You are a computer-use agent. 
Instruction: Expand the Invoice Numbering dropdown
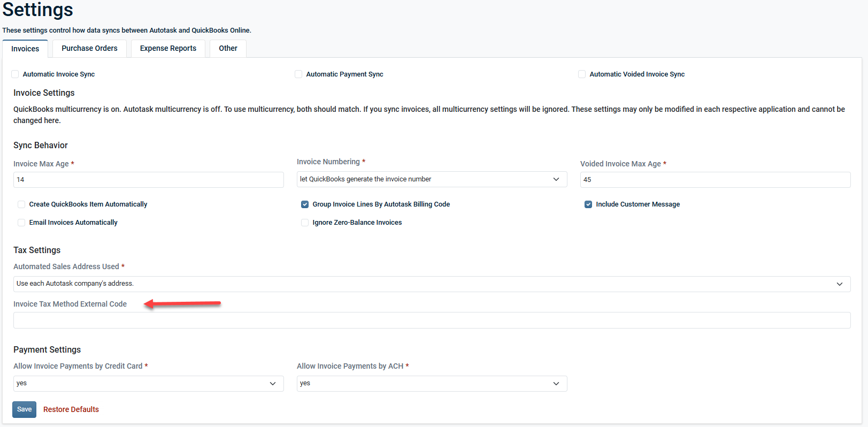coord(432,179)
